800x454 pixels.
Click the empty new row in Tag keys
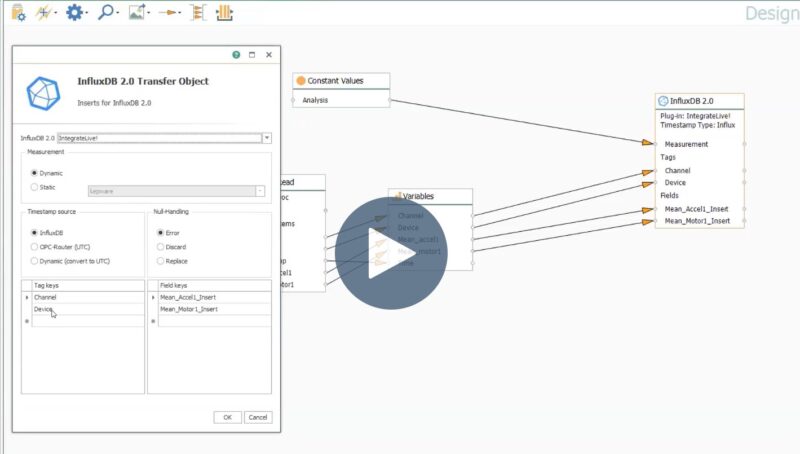[x=88, y=321]
